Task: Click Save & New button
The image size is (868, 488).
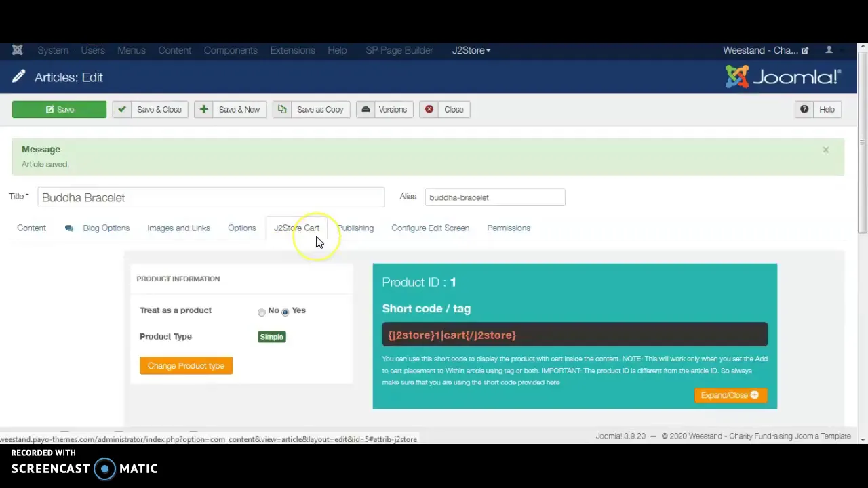Action: coord(231,109)
